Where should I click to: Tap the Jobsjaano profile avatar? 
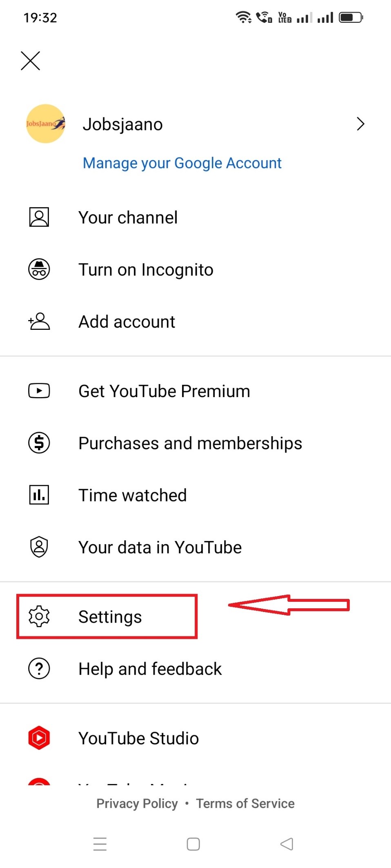[x=45, y=124]
